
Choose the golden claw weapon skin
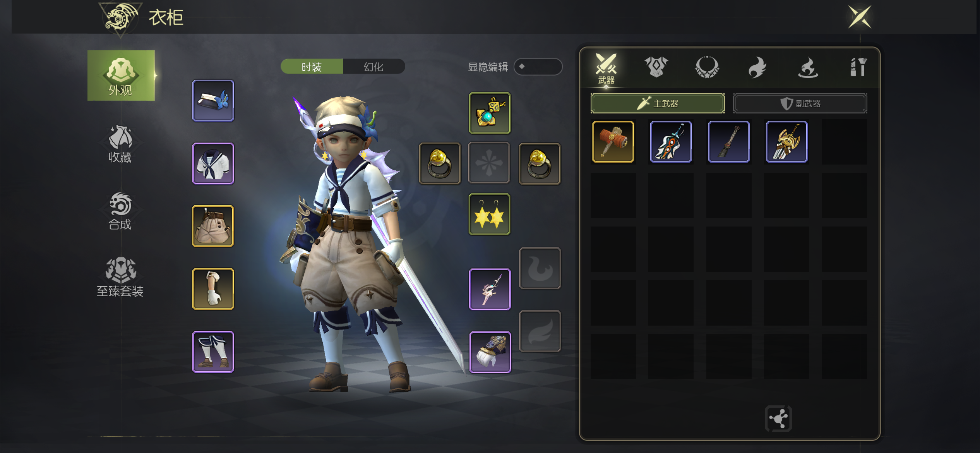coord(786,141)
